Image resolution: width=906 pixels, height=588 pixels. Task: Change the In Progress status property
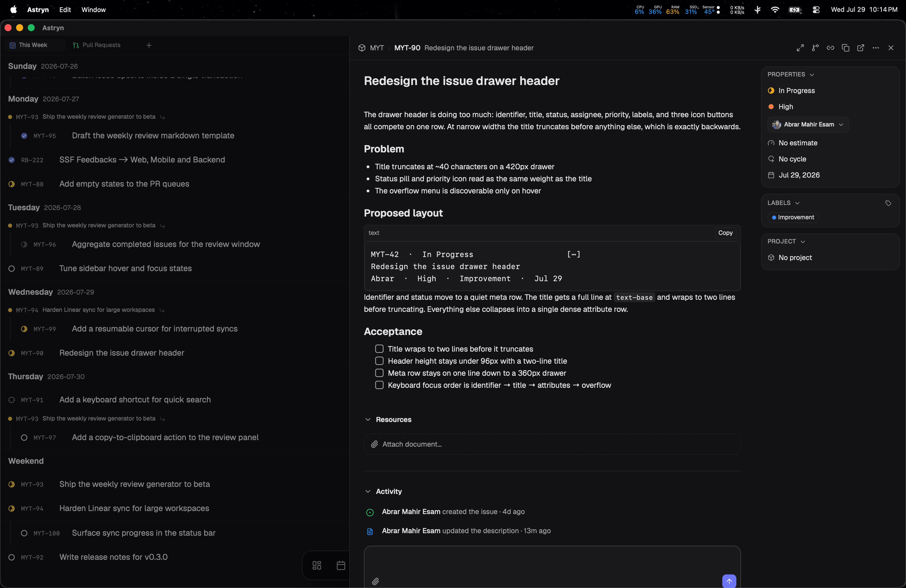791,91
